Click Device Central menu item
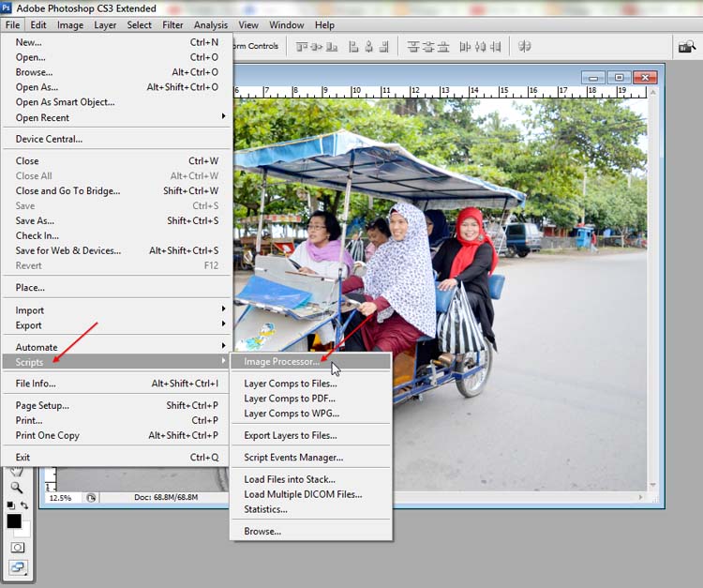 coord(116,139)
